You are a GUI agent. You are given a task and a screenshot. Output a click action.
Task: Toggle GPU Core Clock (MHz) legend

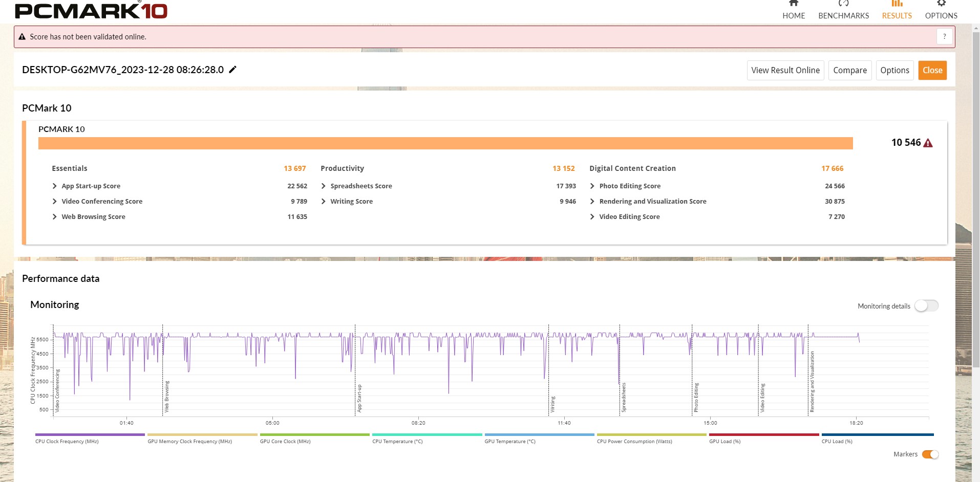tap(314, 438)
